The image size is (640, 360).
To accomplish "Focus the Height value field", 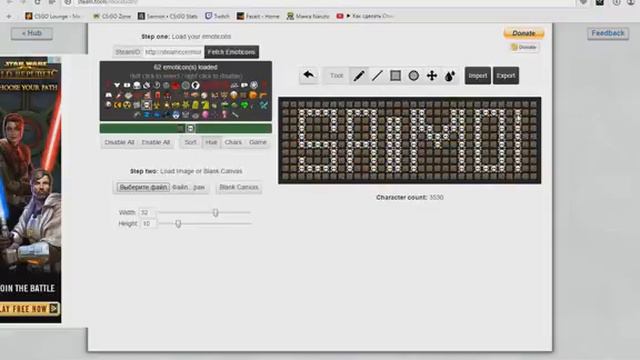I will (x=148, y=224).
